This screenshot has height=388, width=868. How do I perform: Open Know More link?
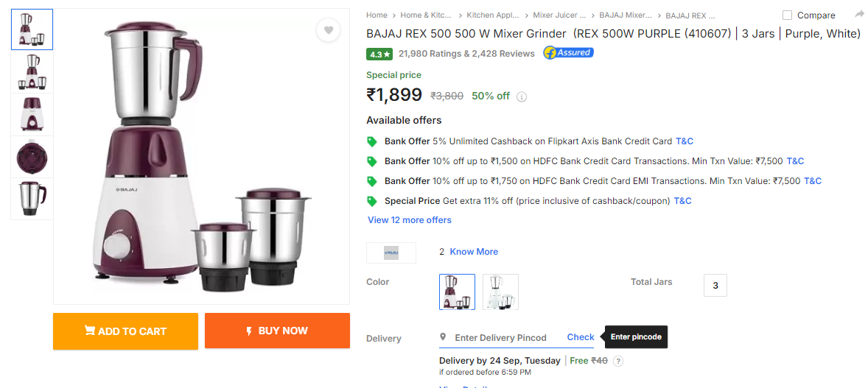click(474, 252)
